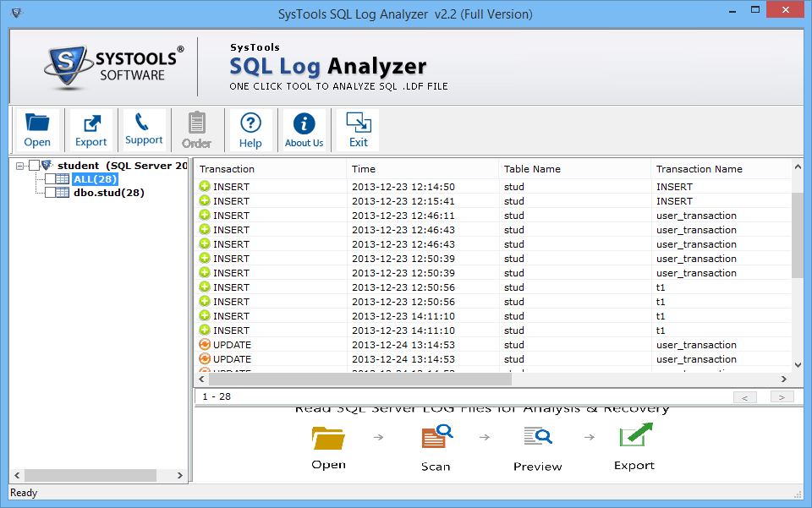812x508 pixels.
Task: Go to the previous transactions page
Action: (x=745, y=396)
